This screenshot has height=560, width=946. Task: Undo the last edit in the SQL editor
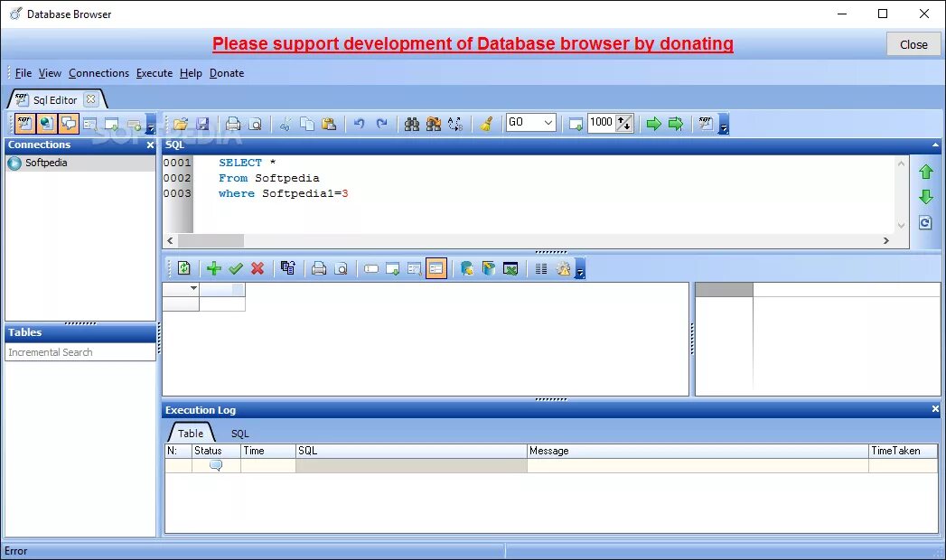pyautogui.click(x=360, y=124)
